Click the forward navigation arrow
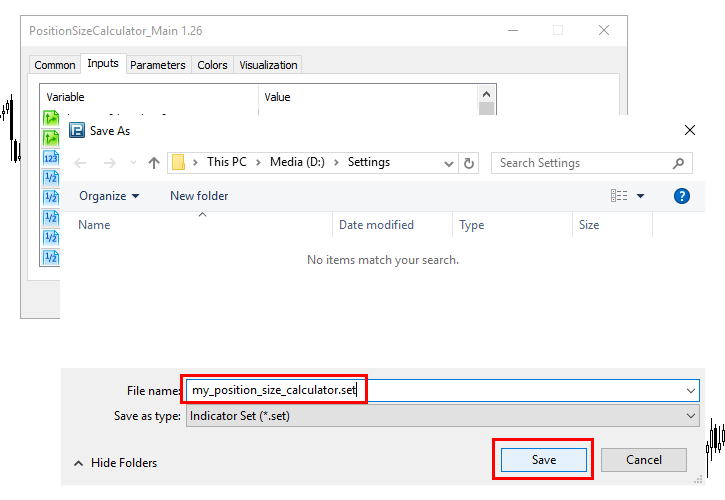Viewport: 725px width, 500px height. 110,163
